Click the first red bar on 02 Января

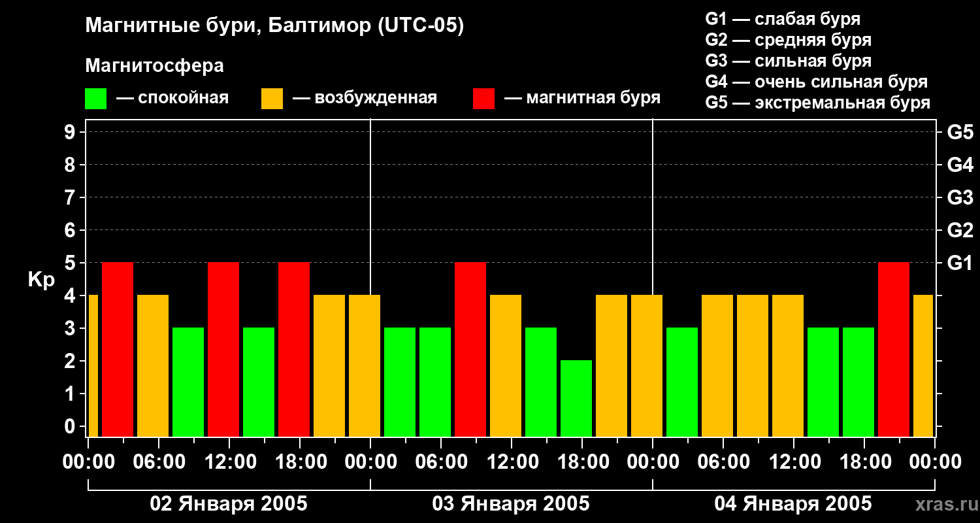[x=118, y=349]
